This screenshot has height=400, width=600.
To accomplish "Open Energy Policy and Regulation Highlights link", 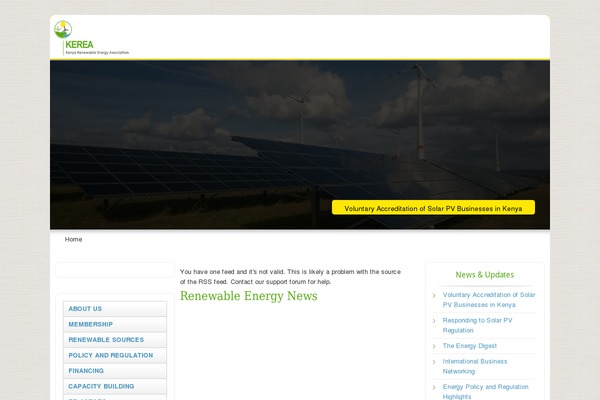I will [x=486, y=392].
